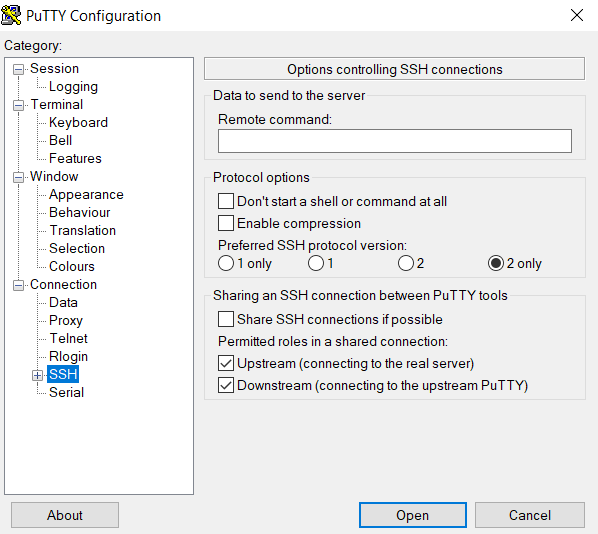The image size is (598, 534).
Task: Open the Colours category
Action: [72, 266]
